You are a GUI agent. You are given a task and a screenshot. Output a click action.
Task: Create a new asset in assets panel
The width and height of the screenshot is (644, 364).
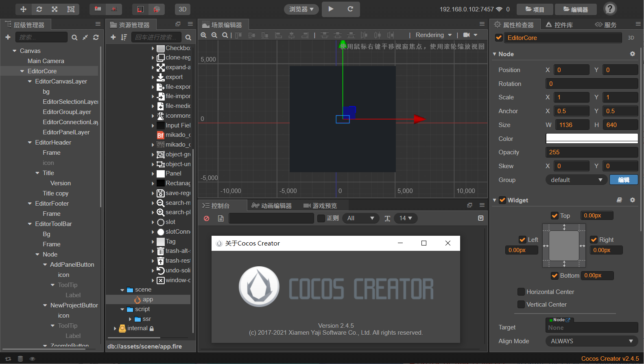(x=113, y=37)
